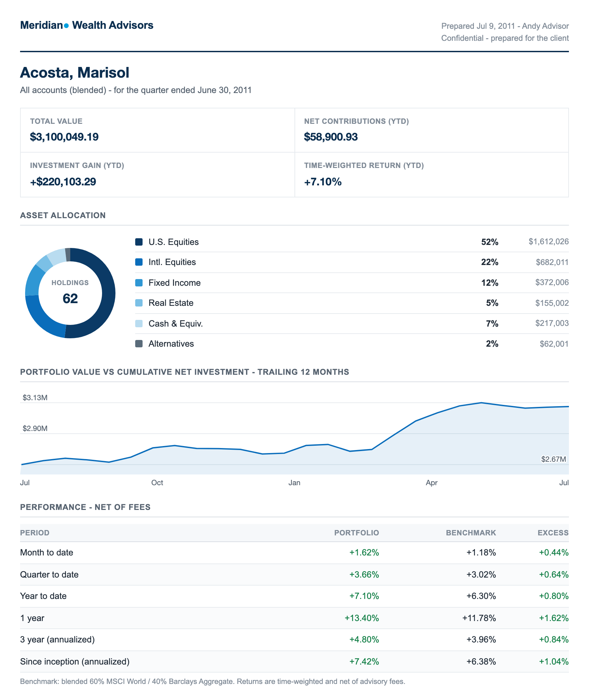589x700 pixels.
Task: Click the +1.62% month-to-date portfolio return
Action: pyautogui.click(x=364, y=552)
